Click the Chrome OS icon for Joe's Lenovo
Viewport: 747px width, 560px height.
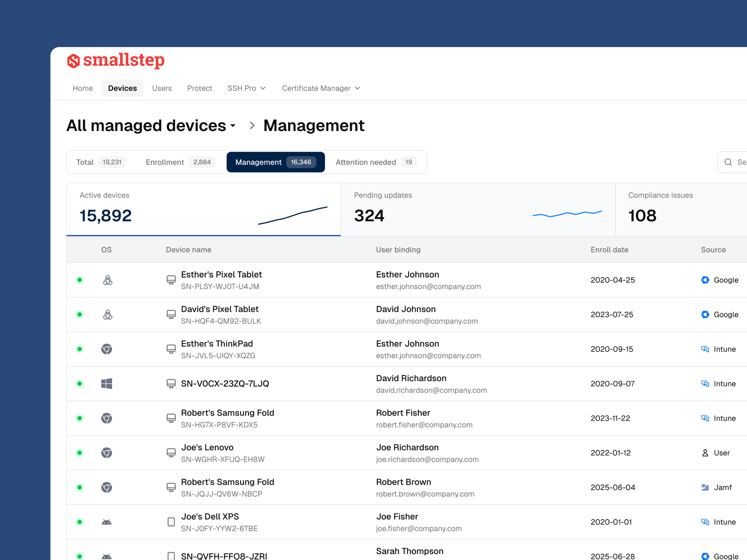pyautogui.click(x=106, y=453)
